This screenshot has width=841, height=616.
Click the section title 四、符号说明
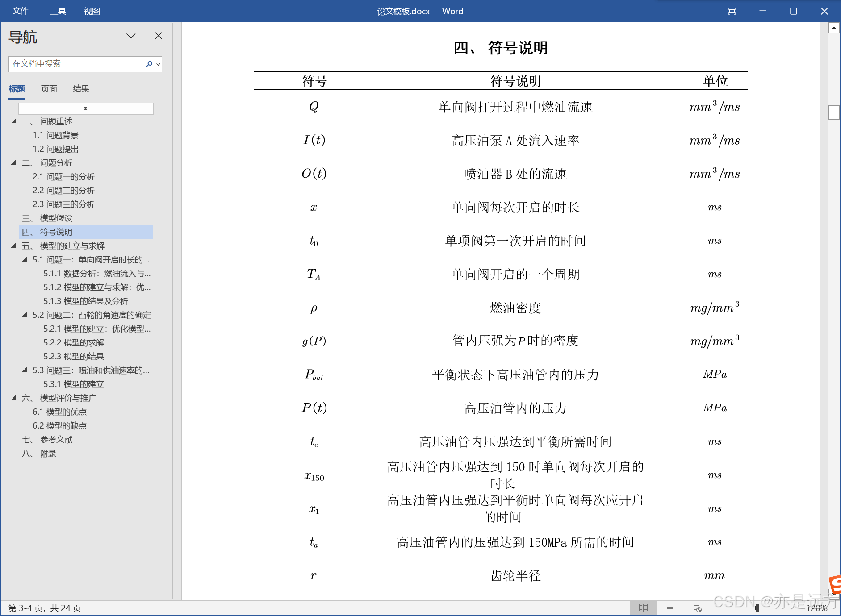pyautogui.click(x=500, y=48)
